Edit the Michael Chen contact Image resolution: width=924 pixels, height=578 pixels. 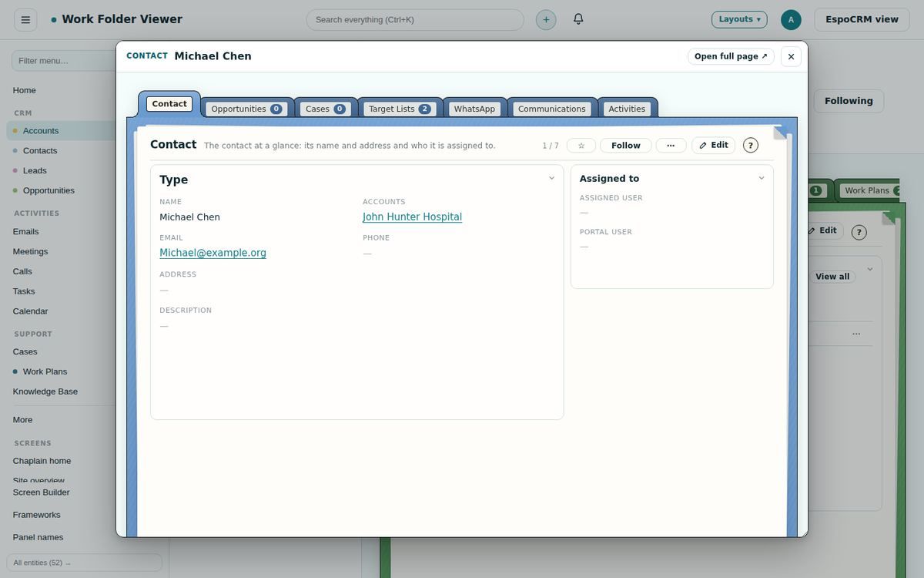[x=714, y=145]
